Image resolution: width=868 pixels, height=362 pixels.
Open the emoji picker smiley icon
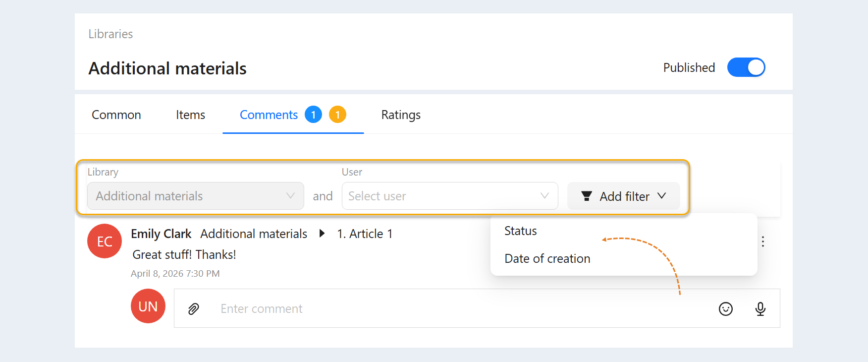(x=725, y=309)
